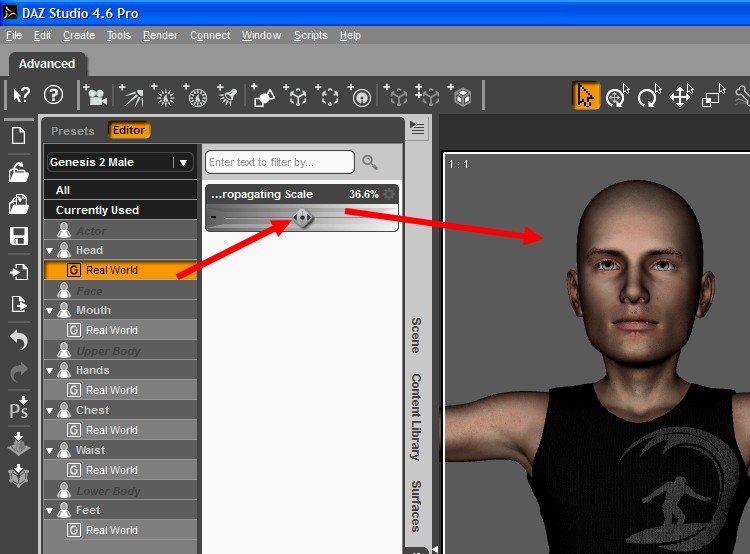Image resolution: width=750 pixels, height=554 pixels.
Task: Click the Merge file folder icon
Action: pyautogui.click(x=19, y=204)
